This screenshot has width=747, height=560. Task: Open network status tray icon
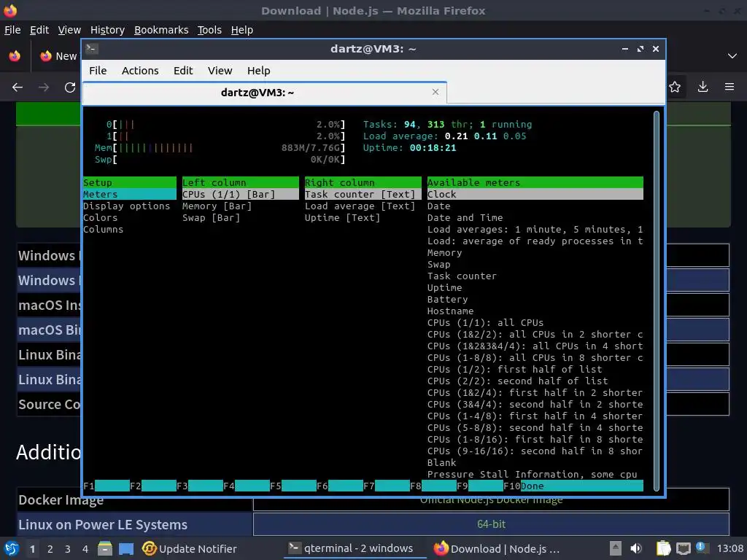click(683, 548)
